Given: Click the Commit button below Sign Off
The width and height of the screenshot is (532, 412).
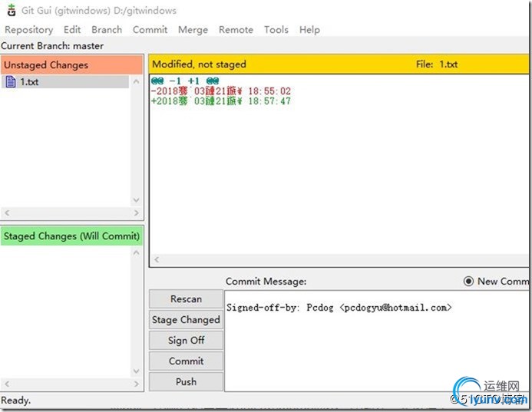Looking at the screenshot, I should click(x=186, y=361).
